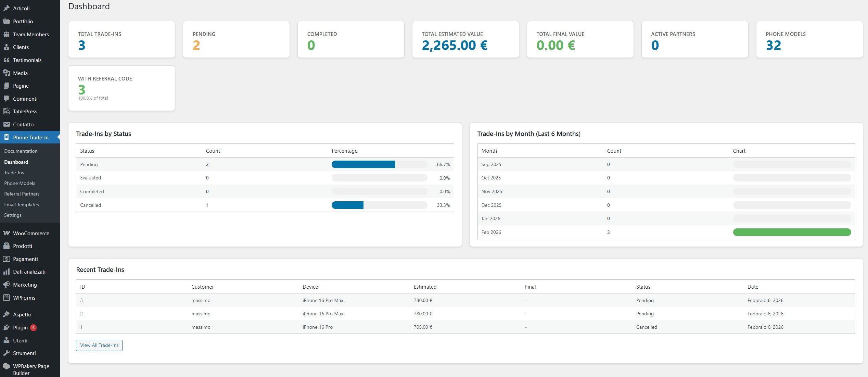Click the Feb 2026 green chart bar

coord(792,232)
